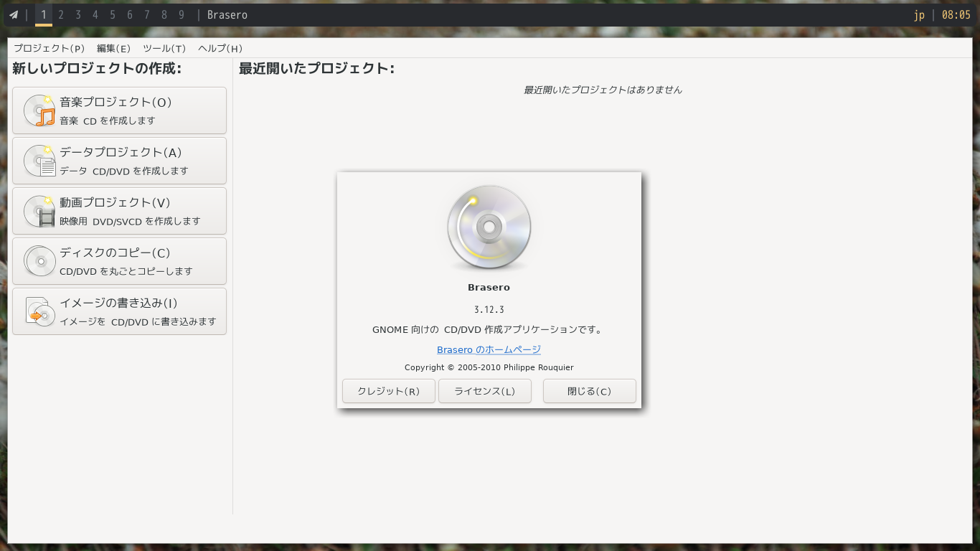Click the Brasero disc logo in About dialog
Screen dimensions: 980x551
489,228
